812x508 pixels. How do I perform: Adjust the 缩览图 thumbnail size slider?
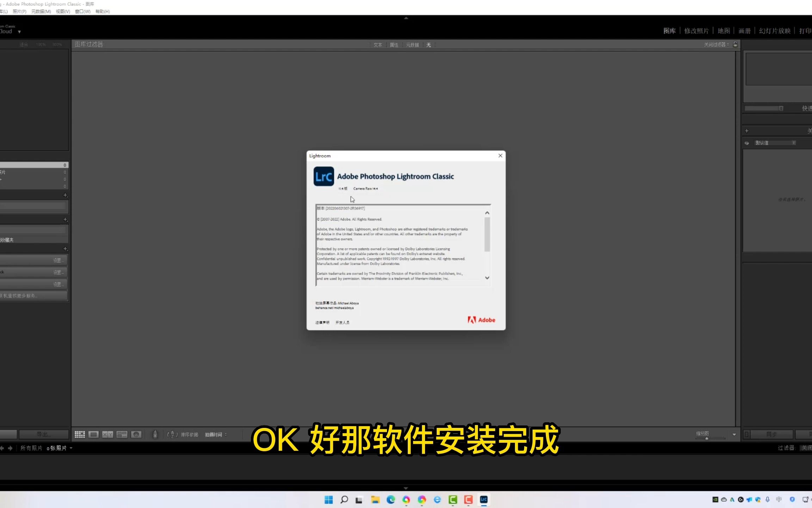(710, 438)
